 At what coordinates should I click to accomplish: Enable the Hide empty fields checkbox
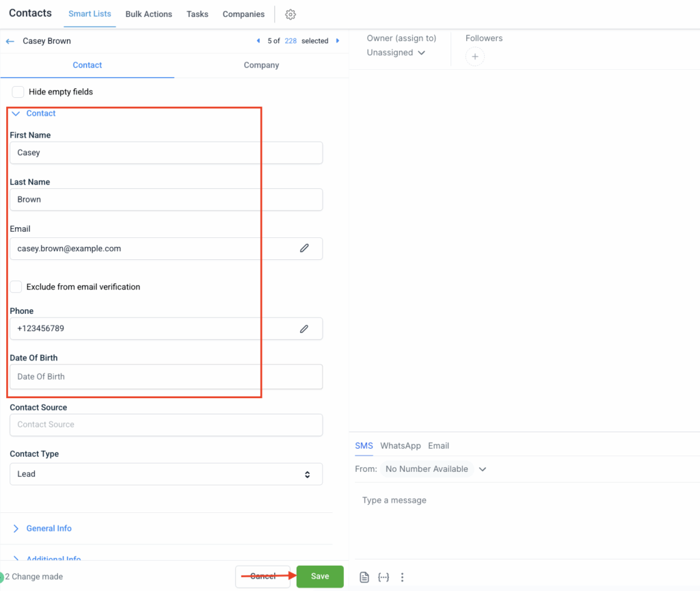point(18,92)
